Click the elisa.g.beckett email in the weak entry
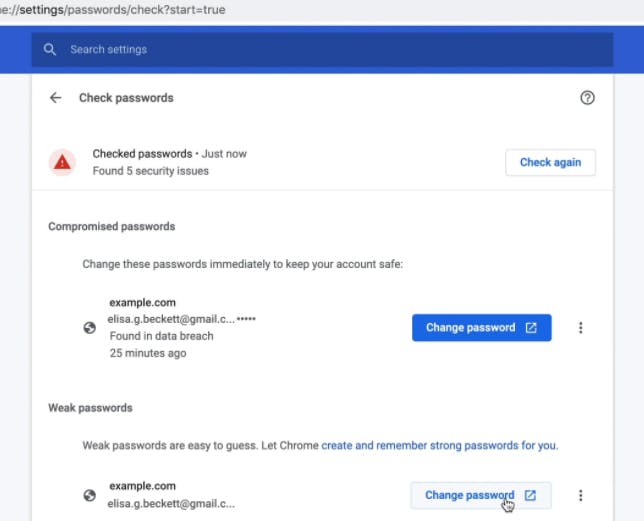 pyautogui.click(x=171, y=503)
